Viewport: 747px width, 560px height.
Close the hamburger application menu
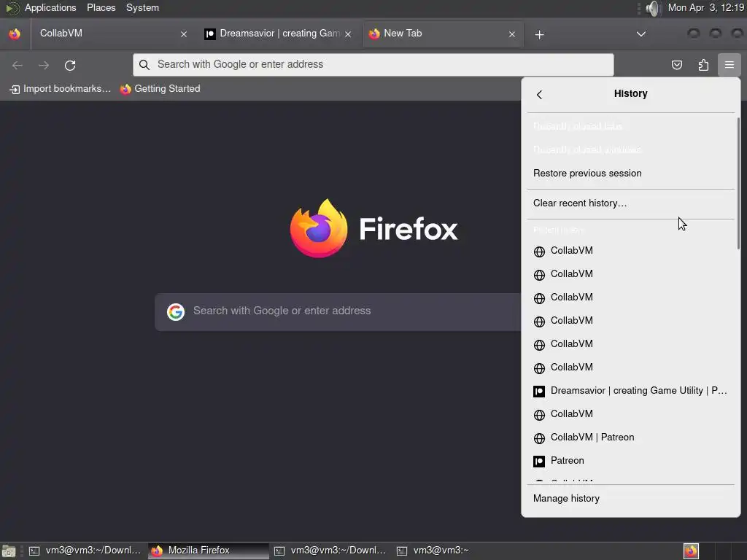tap(729, 65)
